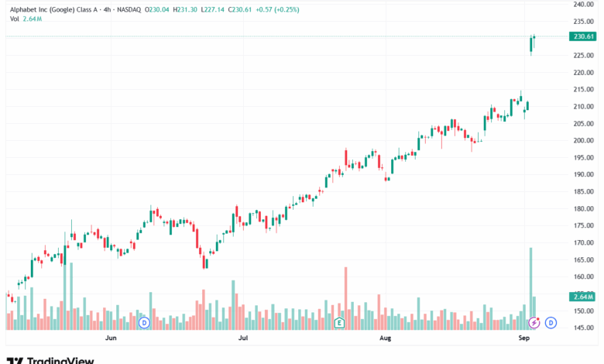Click the dividend 'D' marker near June
The image size is (604, 364).
143,322
